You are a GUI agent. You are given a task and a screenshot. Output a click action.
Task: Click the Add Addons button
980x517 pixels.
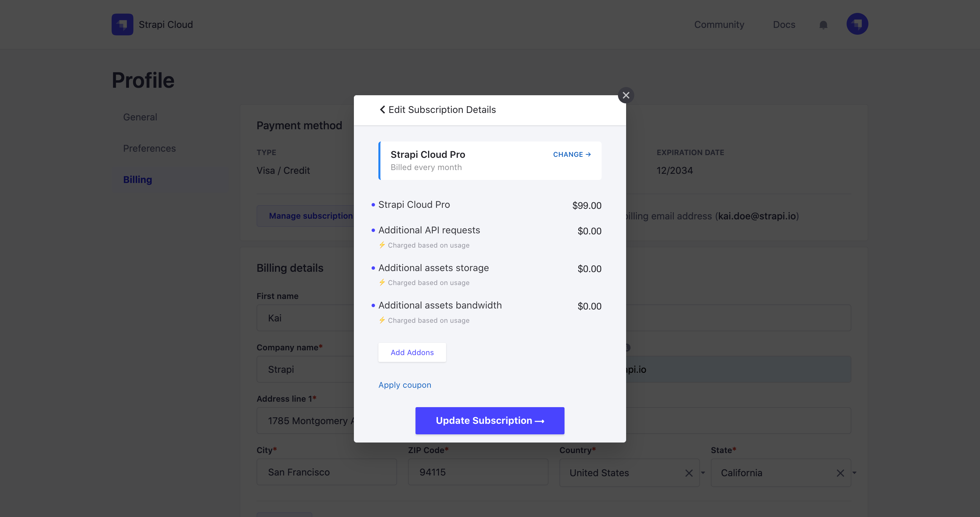pos(412,352)
